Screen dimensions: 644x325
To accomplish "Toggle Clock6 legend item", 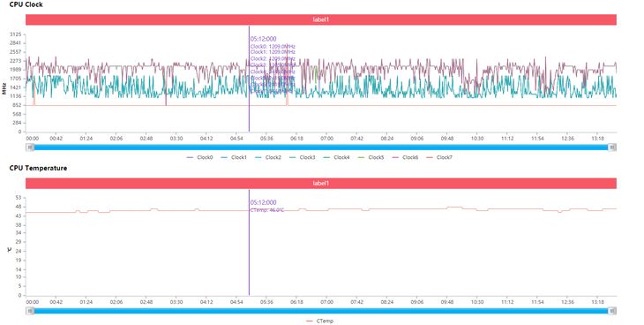I will 406,157.
